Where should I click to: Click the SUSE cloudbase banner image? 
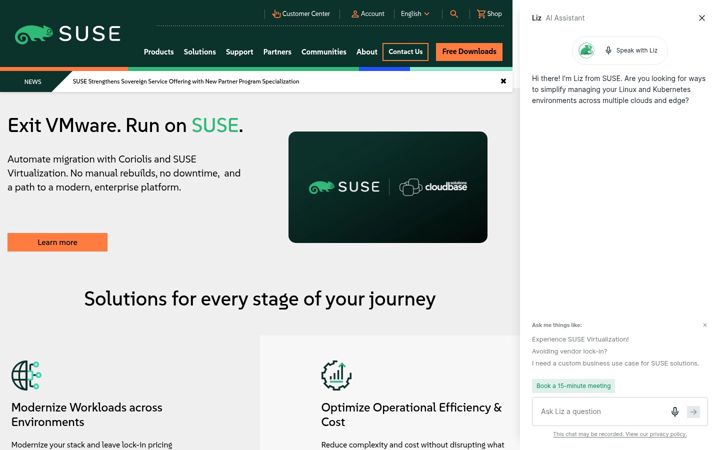(388, 187)
